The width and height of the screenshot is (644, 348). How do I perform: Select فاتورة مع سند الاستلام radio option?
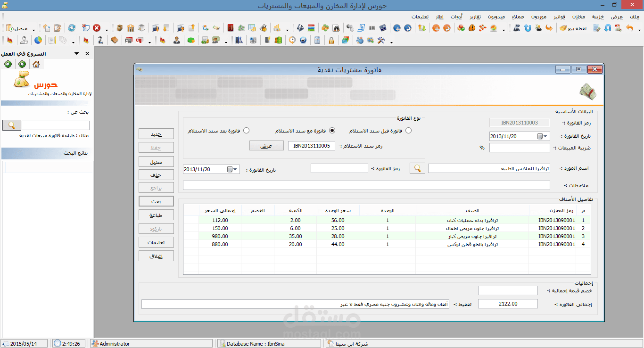(x=332, y=131)
